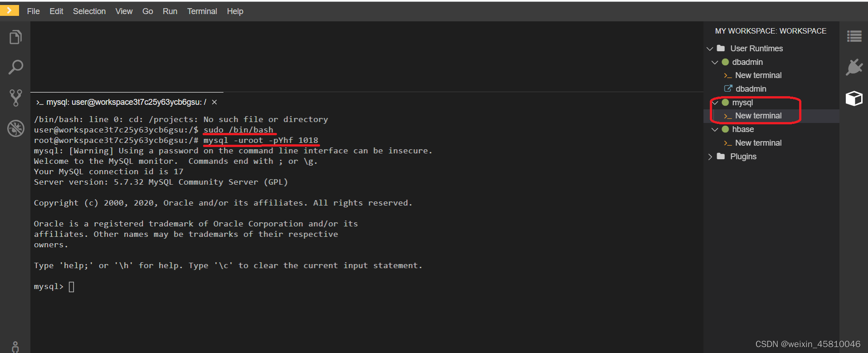Select the mysql terminal tab title
868x353 pixels.
pos(126,102)
